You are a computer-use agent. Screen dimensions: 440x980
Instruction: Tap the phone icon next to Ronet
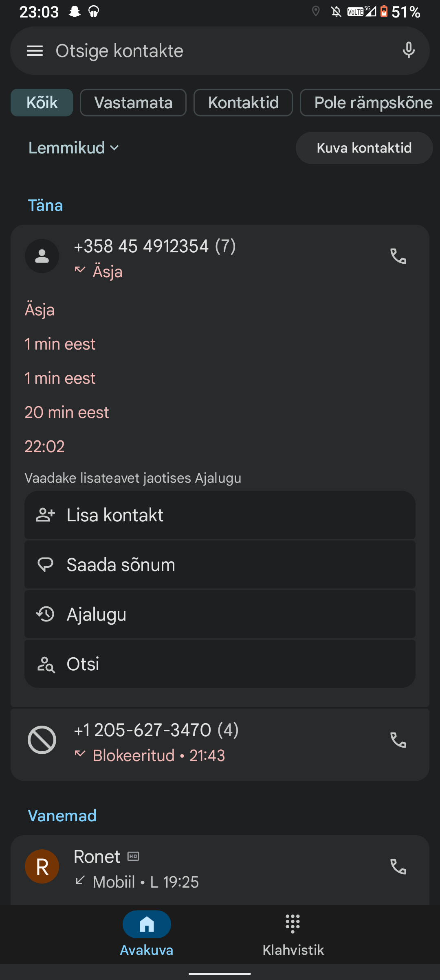pyautogui.click(x=398, y=867)
